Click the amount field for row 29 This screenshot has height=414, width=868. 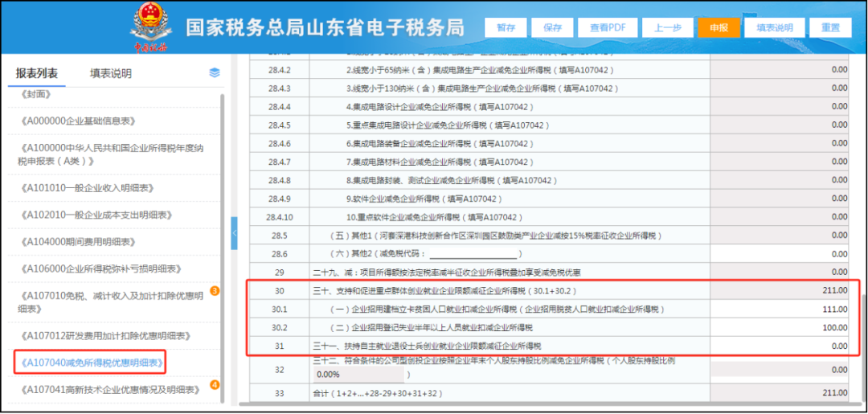(780, 273)
